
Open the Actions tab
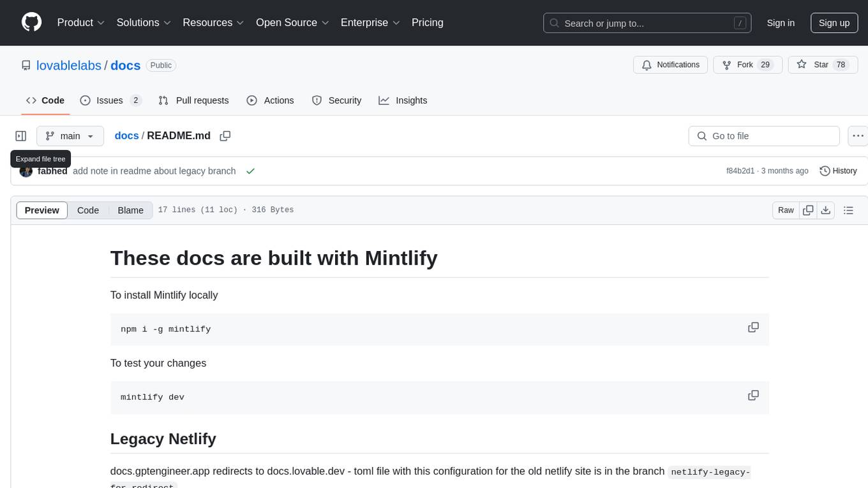(270, 100)
